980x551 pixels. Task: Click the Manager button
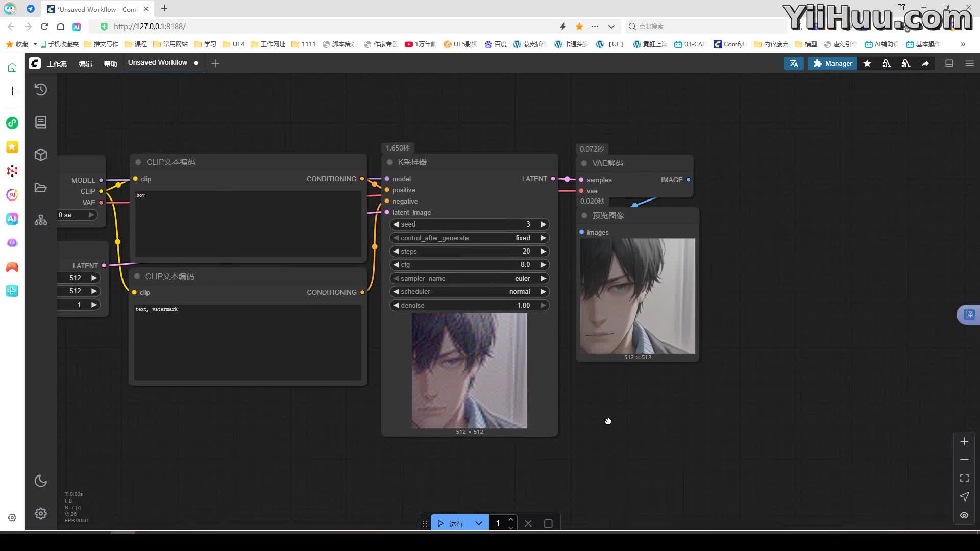pyautogui.click(x=832, y=63)
